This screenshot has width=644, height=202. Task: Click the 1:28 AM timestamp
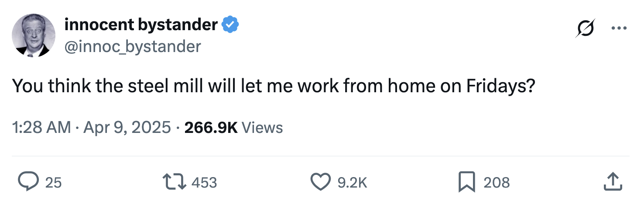pyautogui.click(x=41, y=128)
